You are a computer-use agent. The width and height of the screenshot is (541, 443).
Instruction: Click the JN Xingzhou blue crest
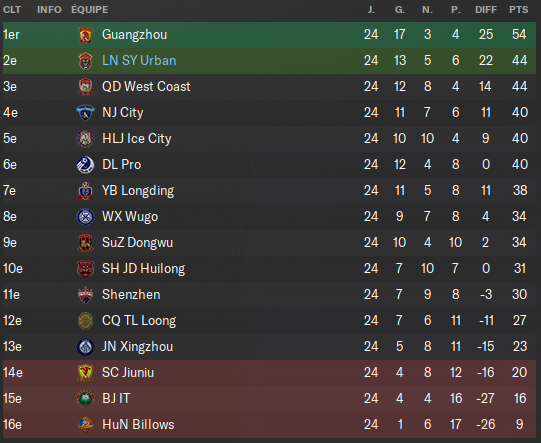point(85,347)
